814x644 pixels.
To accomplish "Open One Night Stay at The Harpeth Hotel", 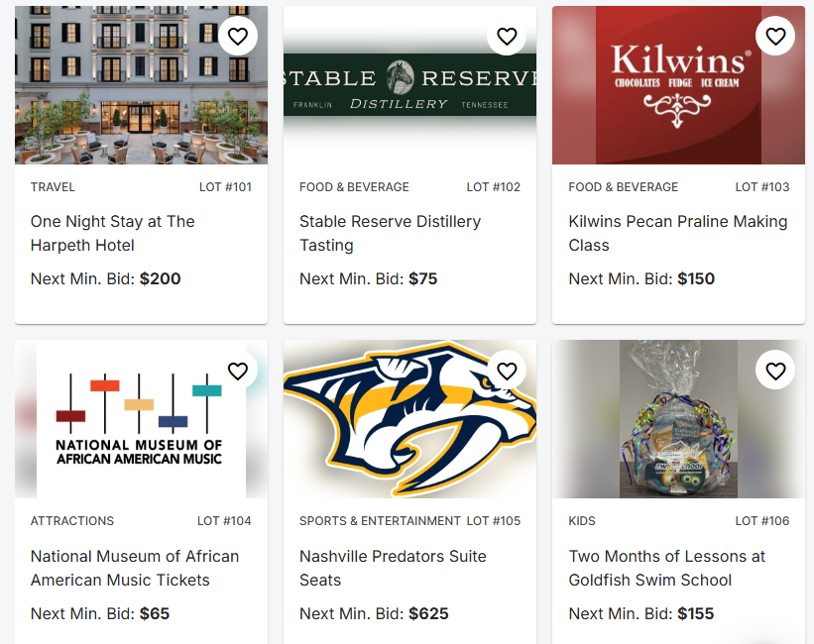I will coord(112,233).
